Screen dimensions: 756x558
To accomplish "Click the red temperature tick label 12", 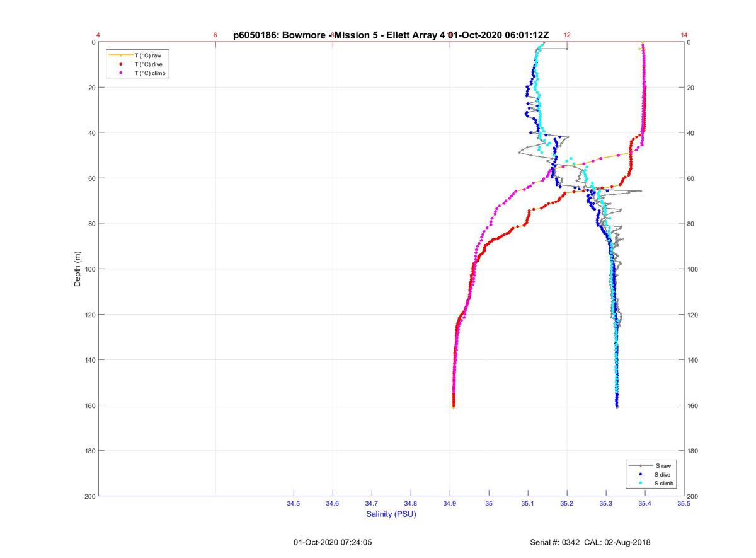I will (x=567, y=35).
